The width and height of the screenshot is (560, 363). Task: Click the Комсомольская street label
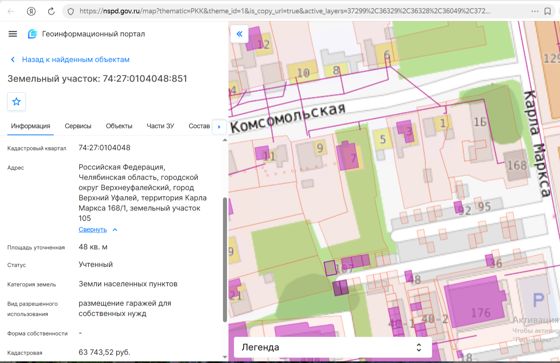point(288,117)
